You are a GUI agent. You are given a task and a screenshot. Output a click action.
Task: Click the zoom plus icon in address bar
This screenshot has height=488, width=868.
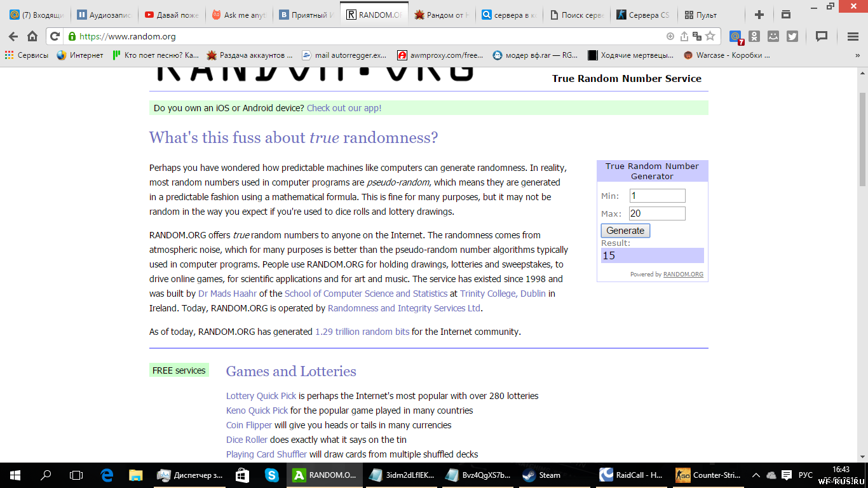coord(670,36)
